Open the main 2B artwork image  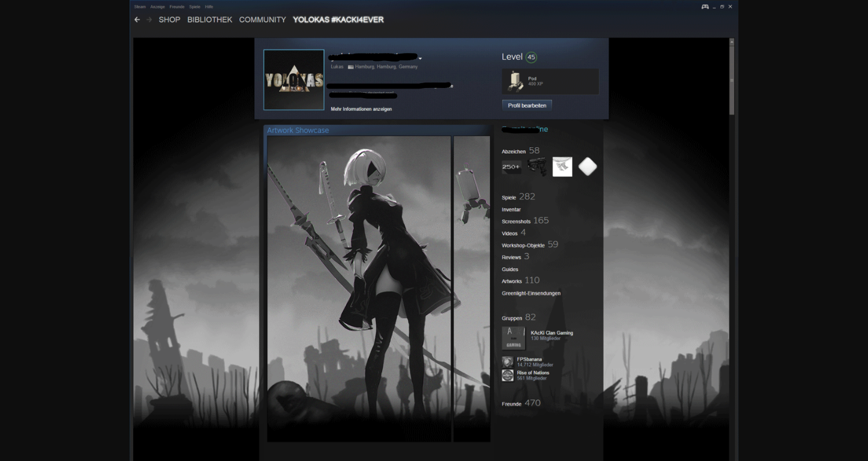point(359,289)
